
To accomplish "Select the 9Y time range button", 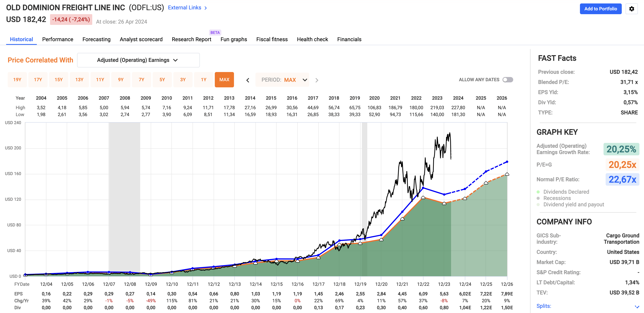I will click(121, 80).
